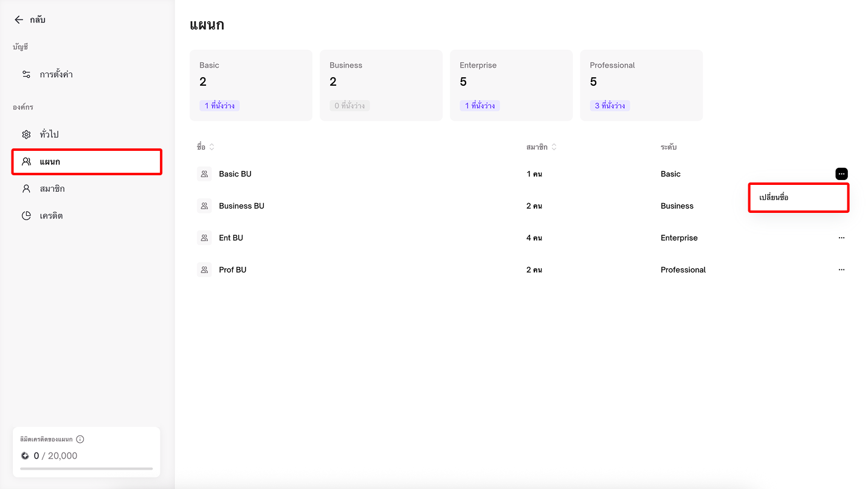
Task: Click the department credit limit progress bar
Action: (x=86, y=468)
